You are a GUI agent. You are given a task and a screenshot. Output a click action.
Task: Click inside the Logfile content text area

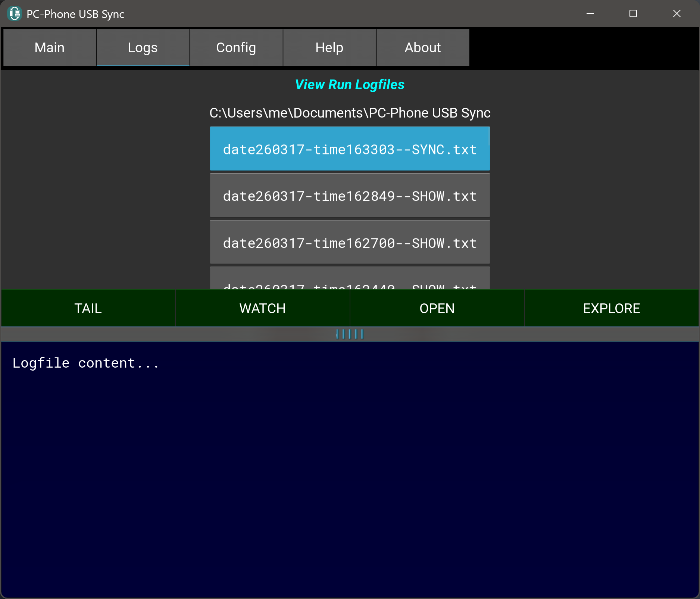coord(350,467)
